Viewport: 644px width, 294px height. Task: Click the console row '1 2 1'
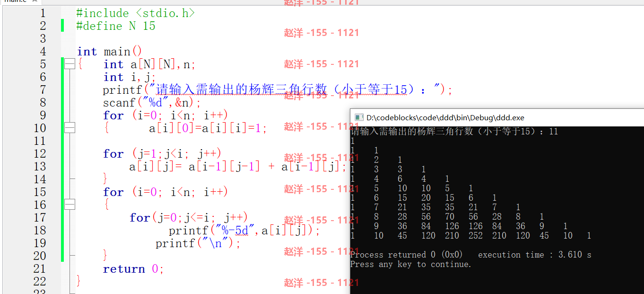pyautogui.click(x=376, y=160)
